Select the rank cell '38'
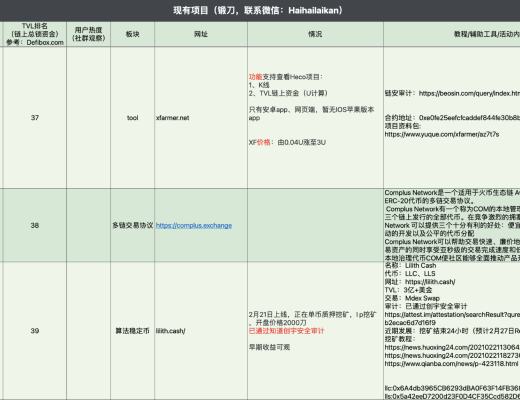This screenshot has height=400, width=520. coord(35,225)
